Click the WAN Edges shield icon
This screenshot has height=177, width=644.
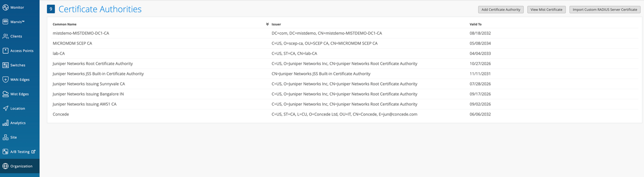[x=5, y=79]
